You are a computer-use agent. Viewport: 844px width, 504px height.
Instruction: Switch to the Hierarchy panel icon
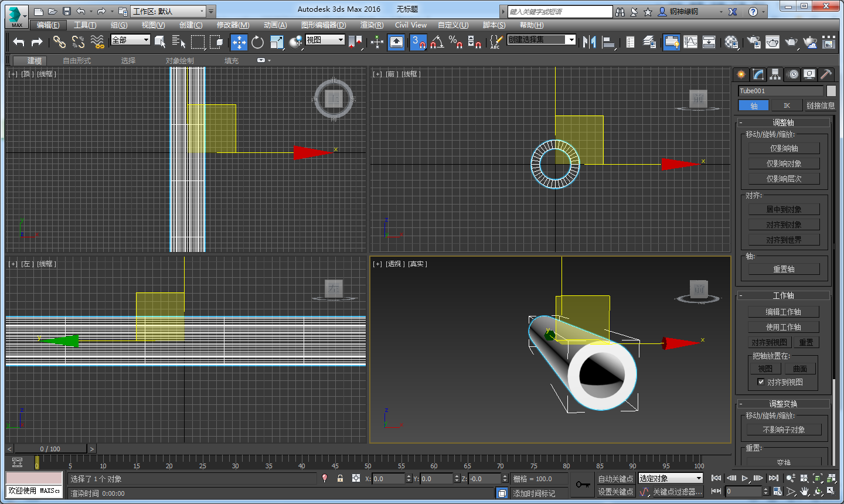tap(775, 74)
